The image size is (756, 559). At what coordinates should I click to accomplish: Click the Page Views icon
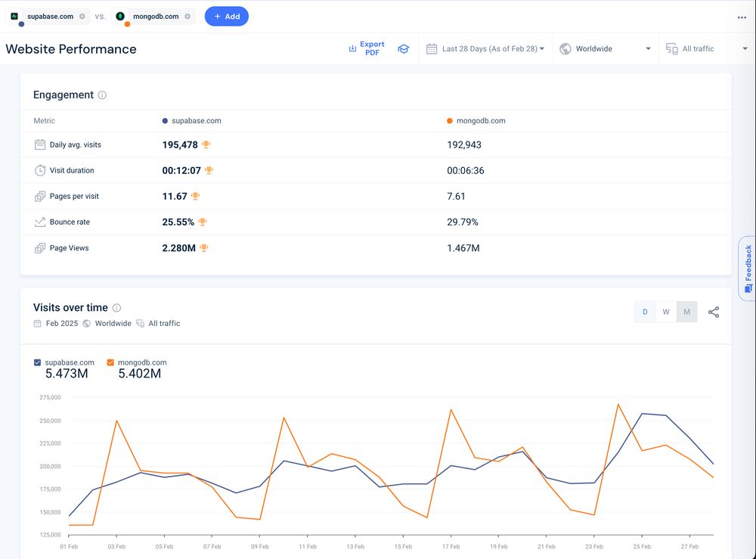(40, 248)
